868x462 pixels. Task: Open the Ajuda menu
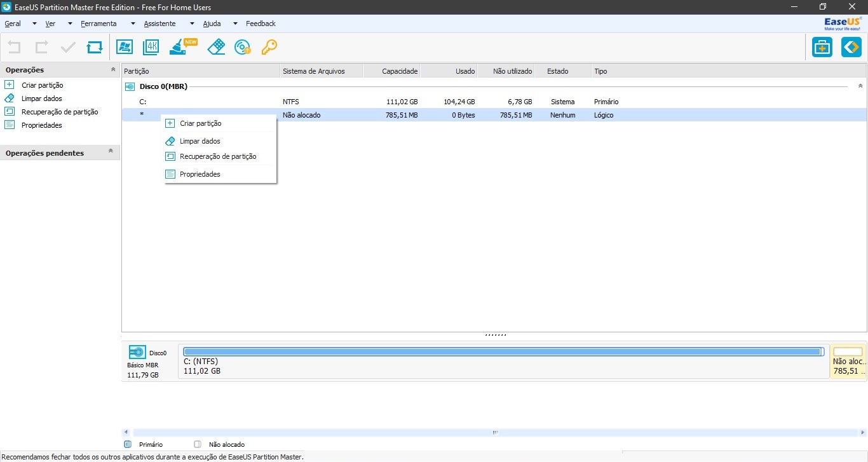click(x=212, y=24)
